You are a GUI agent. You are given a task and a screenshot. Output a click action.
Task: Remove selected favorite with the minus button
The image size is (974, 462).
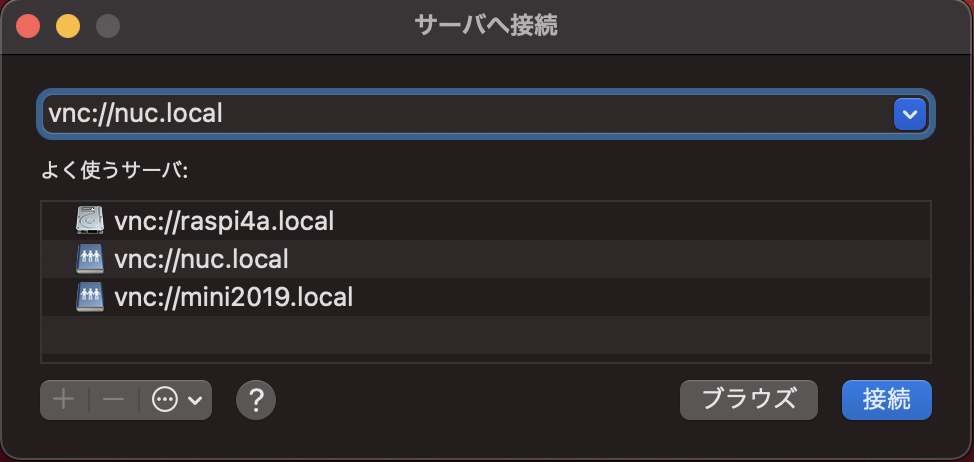click(114, 400)
